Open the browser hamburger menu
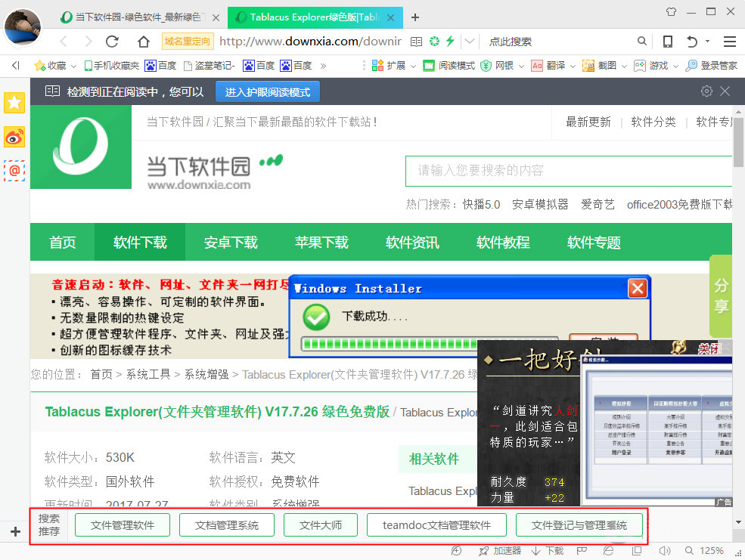Viewport: 745px width, 560px height. [728, 41]
